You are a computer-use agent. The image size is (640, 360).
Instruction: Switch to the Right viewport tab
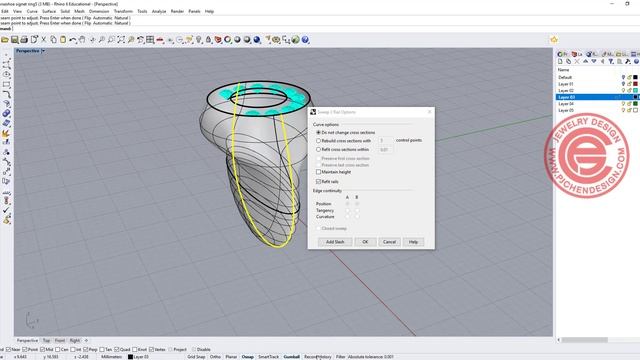75,340
